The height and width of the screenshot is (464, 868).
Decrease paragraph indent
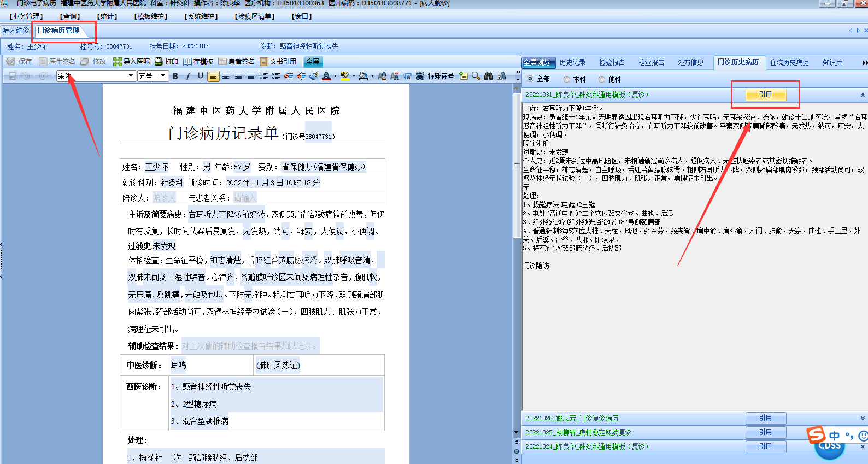point(289,76)
